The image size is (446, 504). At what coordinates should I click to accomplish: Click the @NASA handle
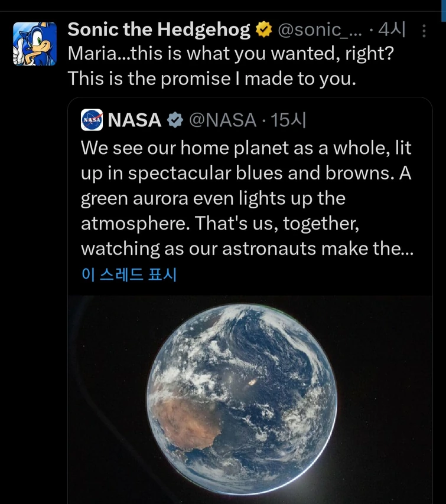pos(222,120)
